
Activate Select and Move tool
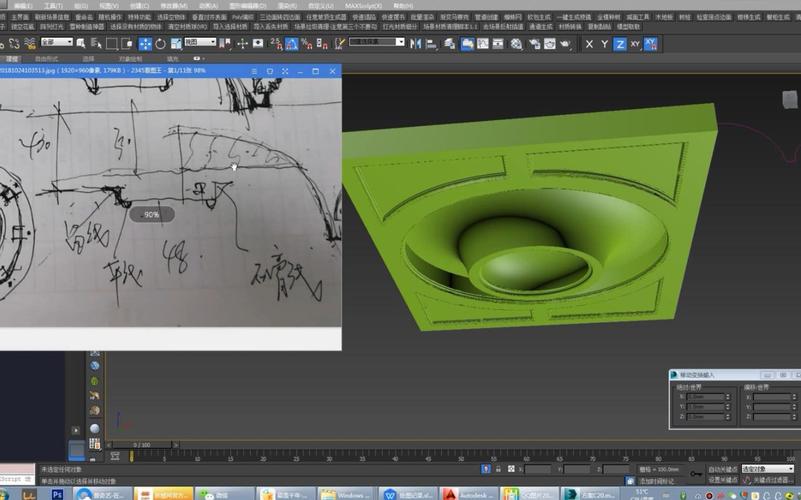(x=145, y=44)
